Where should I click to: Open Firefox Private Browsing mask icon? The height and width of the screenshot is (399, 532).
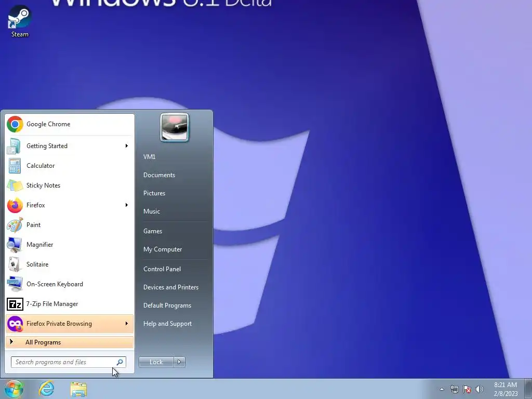[15, 324]
